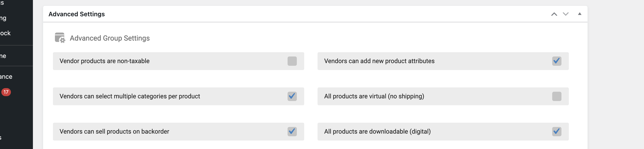This screenshot has height=149, width=644.
Task: Click the Advanced Group Settings icon
Action: point(60,38)
